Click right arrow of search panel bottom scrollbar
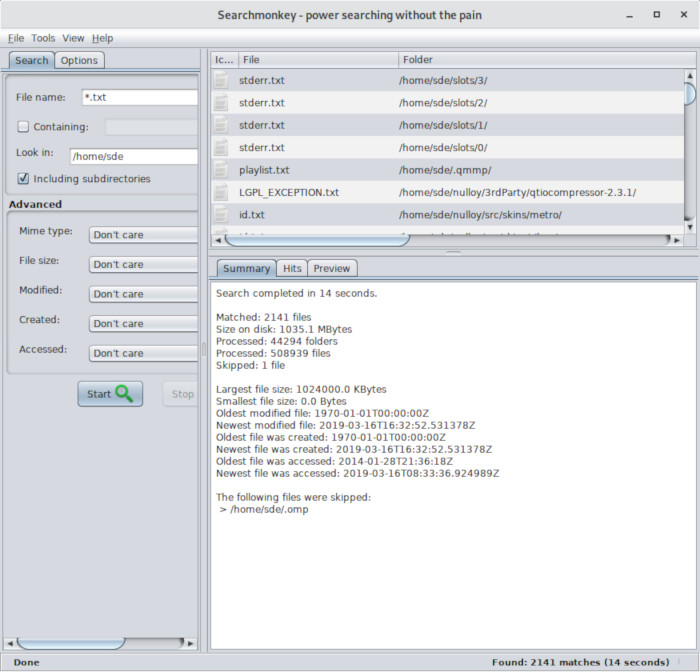Image resolution: width=700 pixels, height=672 pixels. point(191,643)
